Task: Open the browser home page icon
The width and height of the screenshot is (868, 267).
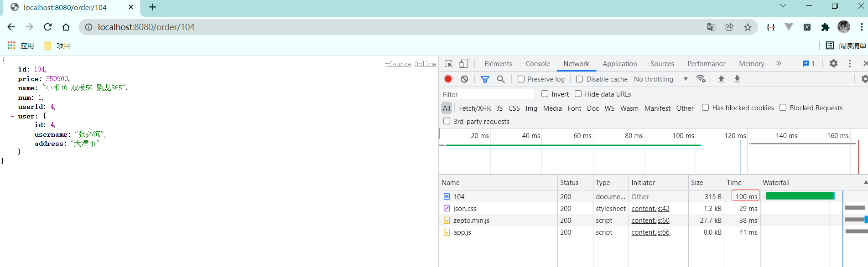Action: [x=66, y=27]
